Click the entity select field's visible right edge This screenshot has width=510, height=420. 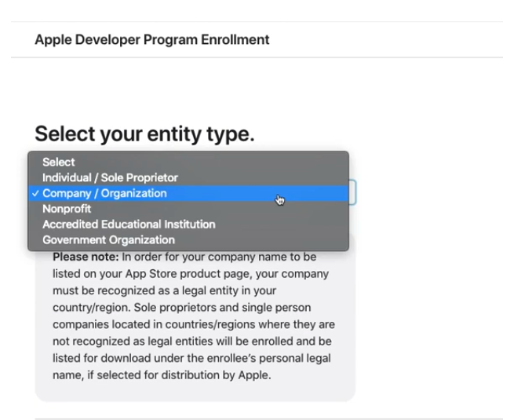click(x=352, y=192)
